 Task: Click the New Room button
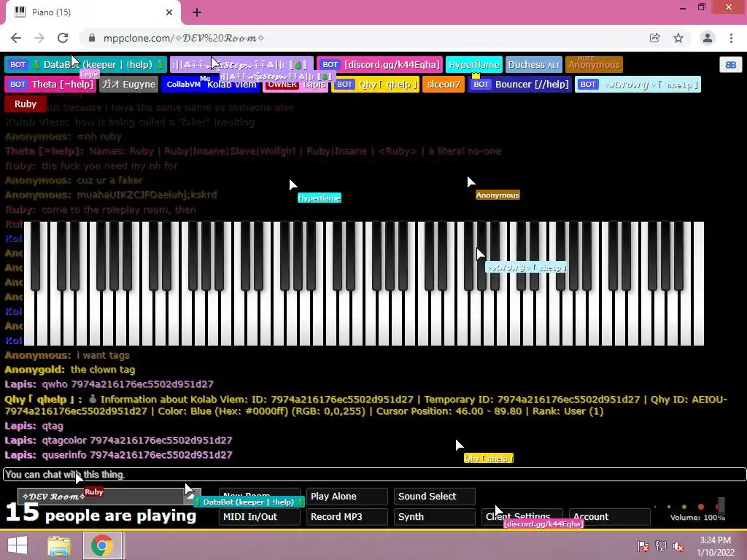260,496
